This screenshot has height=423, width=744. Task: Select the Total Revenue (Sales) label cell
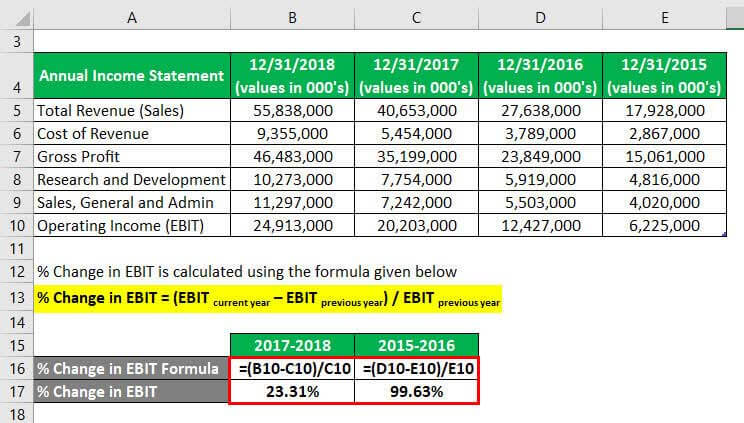[x=132, y=111]
